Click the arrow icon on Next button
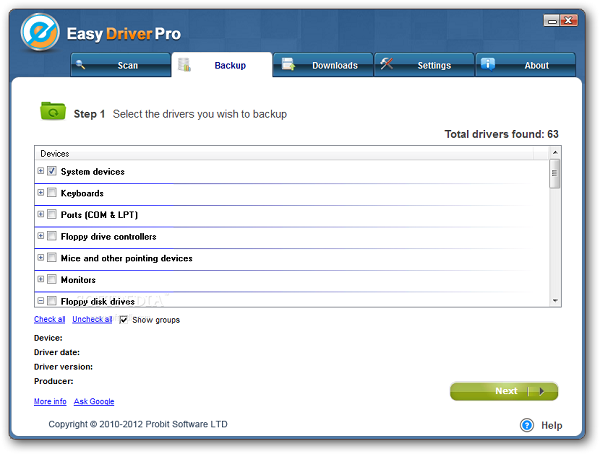Viewport: 600px width, 454px height. pyautogui.click(x=541, y=391)
